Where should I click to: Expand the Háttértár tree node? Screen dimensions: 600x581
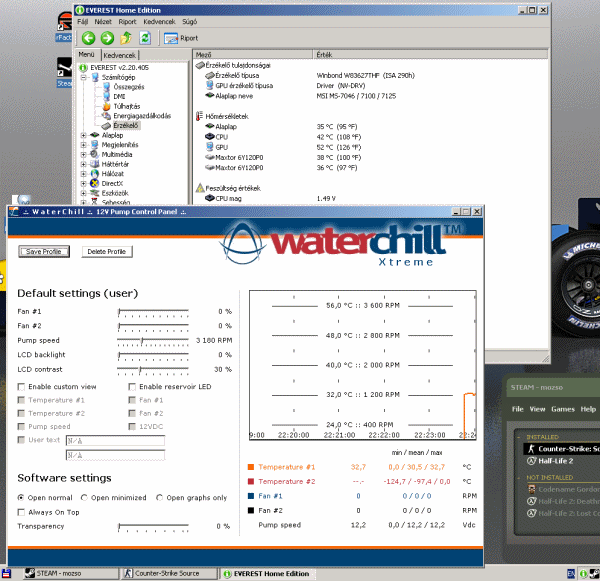point(83,164)
